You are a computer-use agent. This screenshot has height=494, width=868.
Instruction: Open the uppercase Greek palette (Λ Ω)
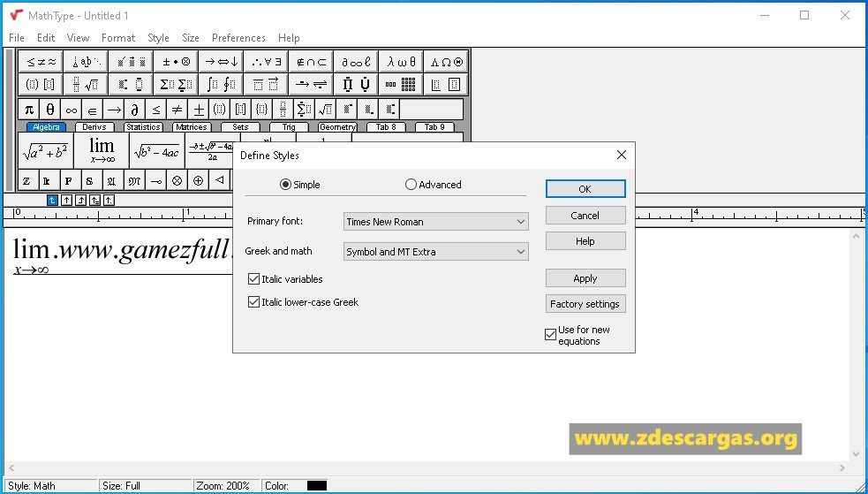click(446, 62)
